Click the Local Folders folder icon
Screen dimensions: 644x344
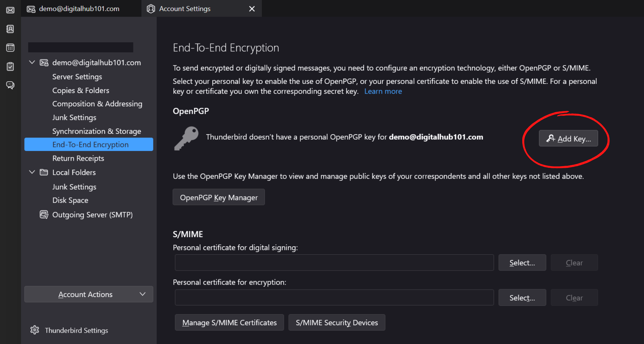(44, 173)
